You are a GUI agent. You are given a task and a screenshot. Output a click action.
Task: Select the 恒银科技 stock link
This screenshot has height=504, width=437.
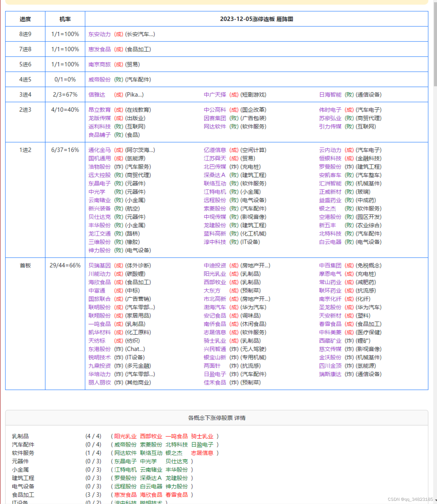coord(330,158)
